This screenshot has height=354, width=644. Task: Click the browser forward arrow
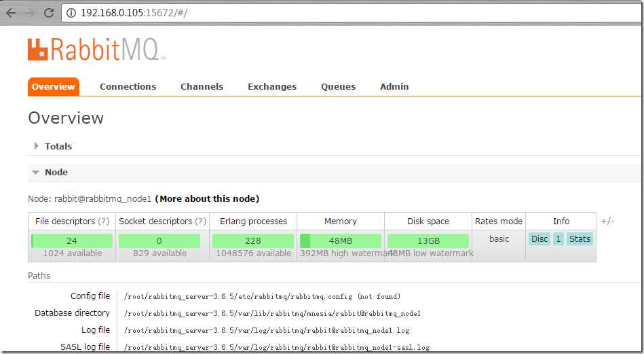30,13
